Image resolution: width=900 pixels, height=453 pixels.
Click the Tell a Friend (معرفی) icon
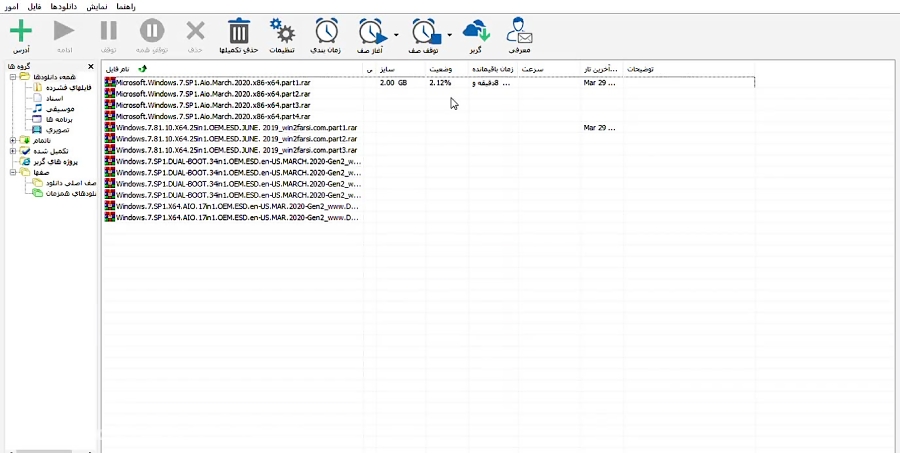pos(519,31)
